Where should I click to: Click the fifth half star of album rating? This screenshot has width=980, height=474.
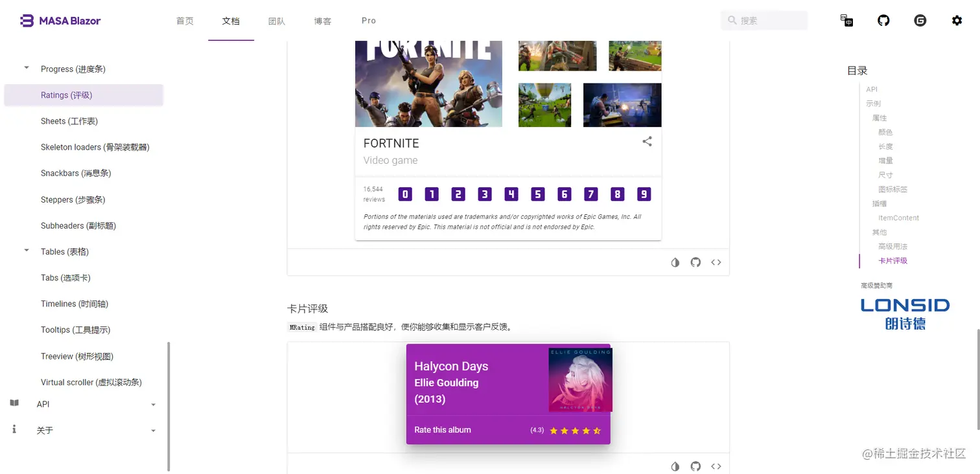click(x=597, y=431)
